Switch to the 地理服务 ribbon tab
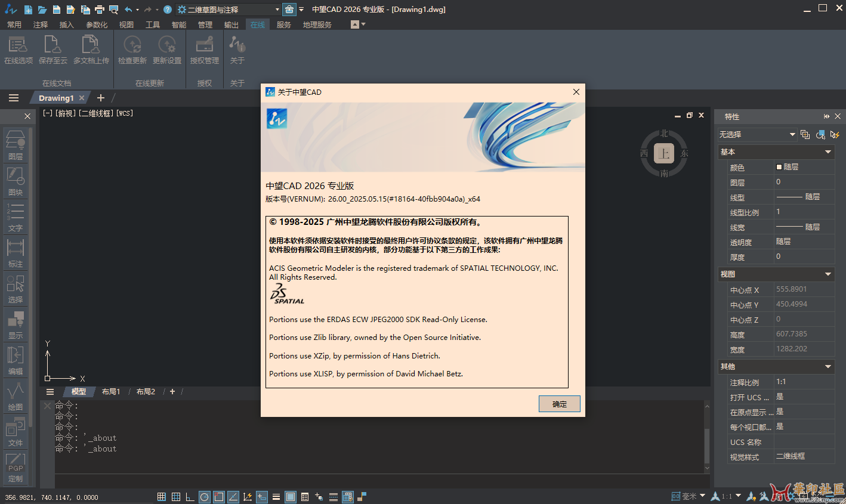846x504 pixels. click(317, 24)
